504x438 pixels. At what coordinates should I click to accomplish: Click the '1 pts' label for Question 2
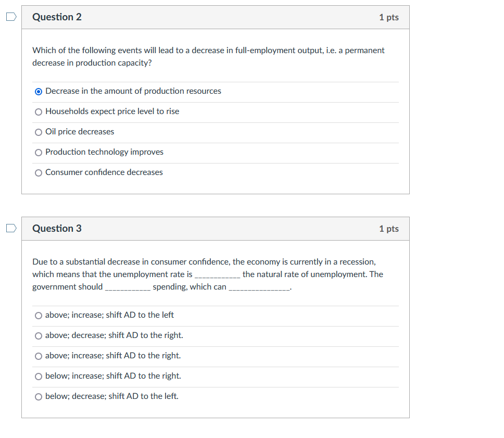point(389,17)
